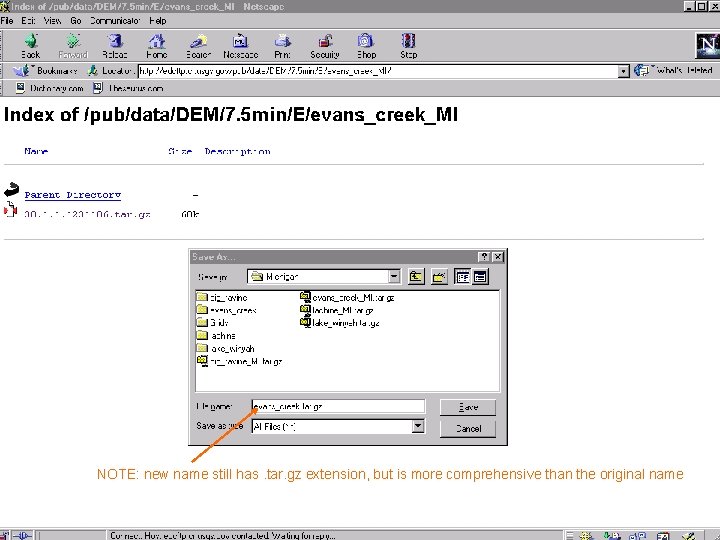Viewport: 720px width, 540px height.
Task: Switch Save As to List view
Action: click(x=462, y=276)
